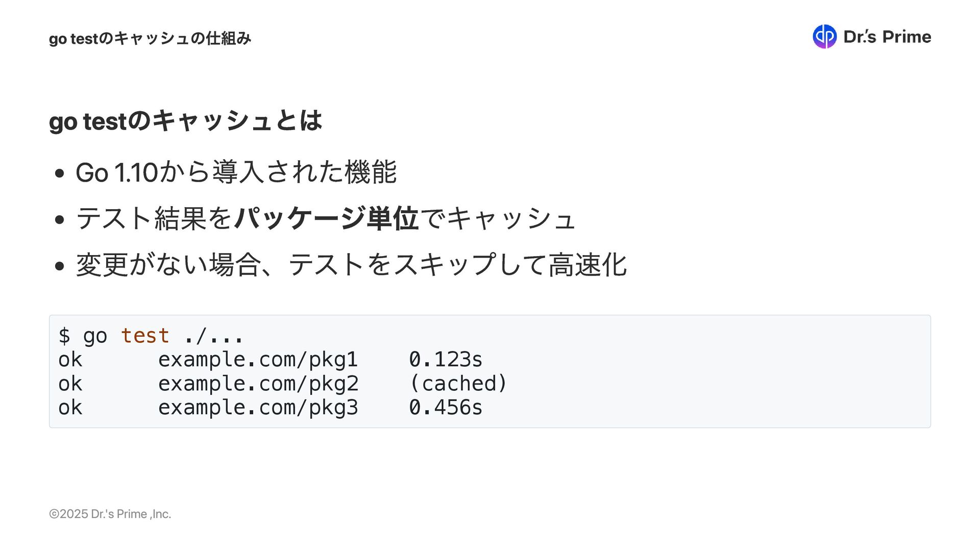
Task: Click the "0.123s" duration value
Action: tap(446, 360)
